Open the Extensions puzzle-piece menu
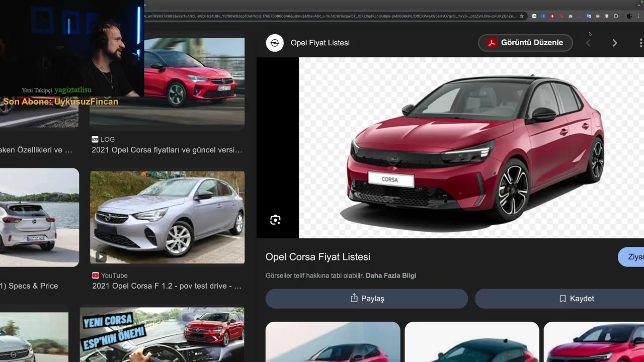The image size is (644, 362). click(x=616, y=16)
